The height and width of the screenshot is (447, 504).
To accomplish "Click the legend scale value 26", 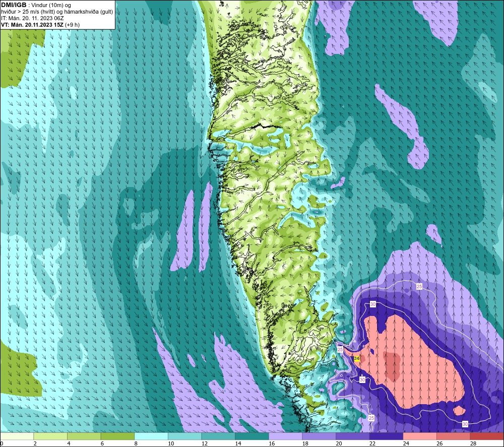I will coord(439,444).
